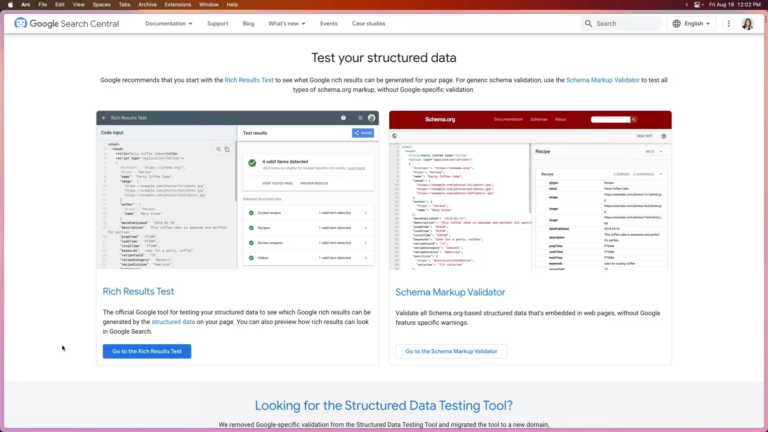Open the File menu
Viewport: 768px width, 432px height.
[x=43, y=4]
